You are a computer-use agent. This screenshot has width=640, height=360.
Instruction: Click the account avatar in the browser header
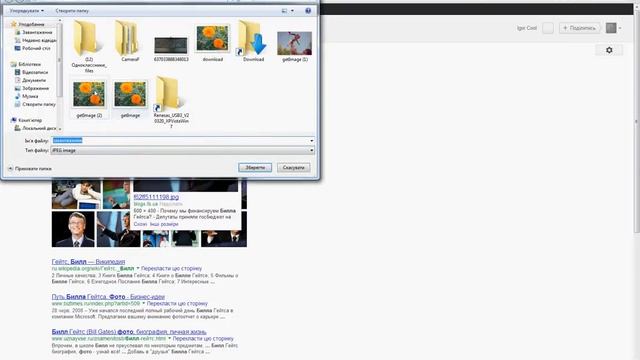coord(611,28)
